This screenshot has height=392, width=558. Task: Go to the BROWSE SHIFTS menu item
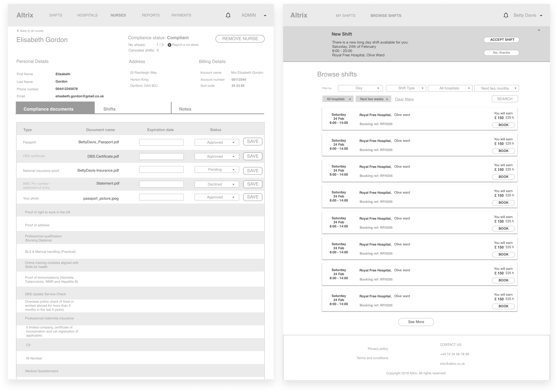click(386, 15)
